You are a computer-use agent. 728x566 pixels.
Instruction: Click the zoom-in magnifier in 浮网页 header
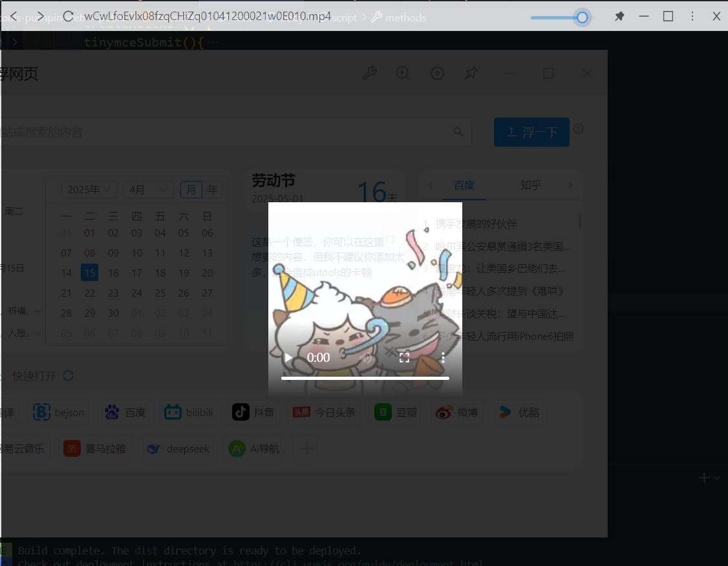click(x=403, y=73)
